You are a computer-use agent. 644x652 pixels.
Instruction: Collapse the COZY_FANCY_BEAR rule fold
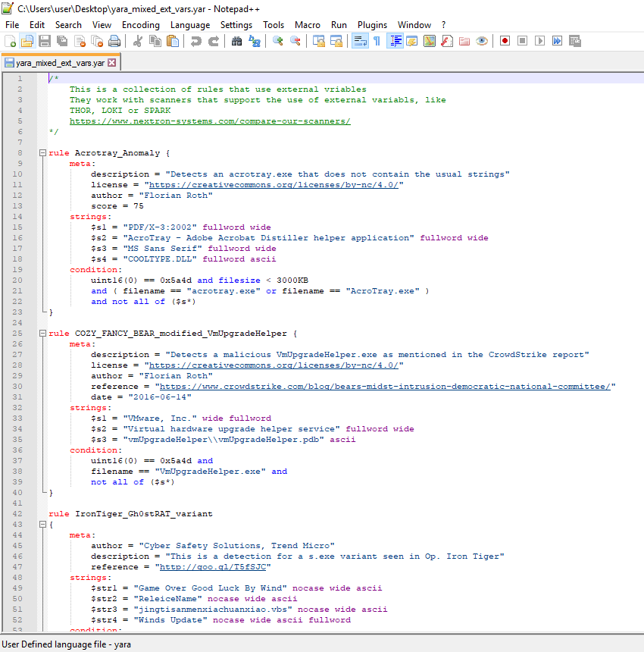(42, 334)
